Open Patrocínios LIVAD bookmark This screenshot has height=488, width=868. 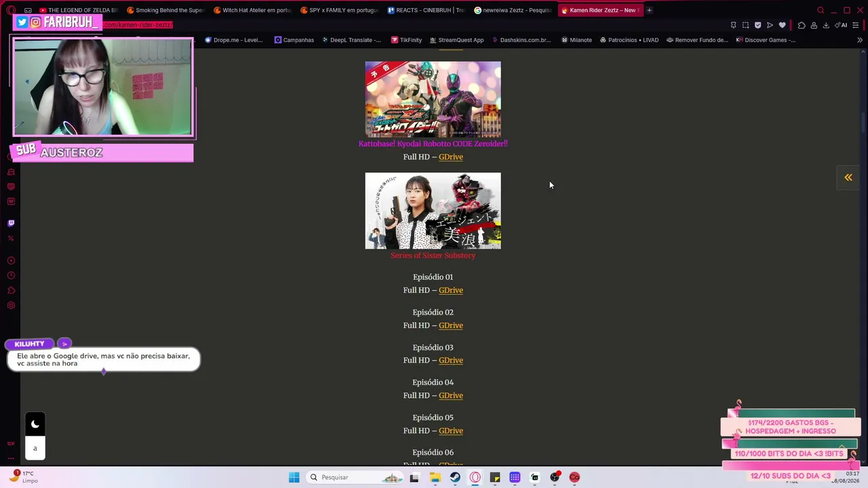click(629, 40)
